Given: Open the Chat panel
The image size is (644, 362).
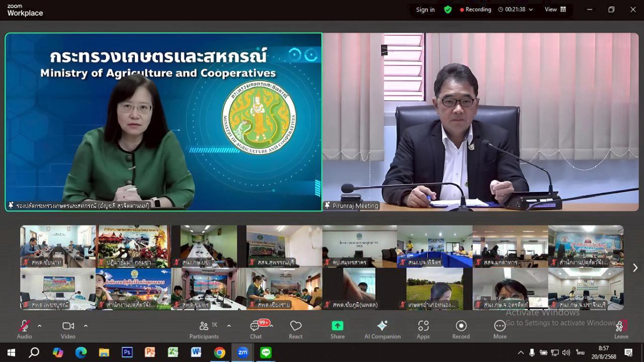Looking at the screenshot, I should click(x=256, y=330).
